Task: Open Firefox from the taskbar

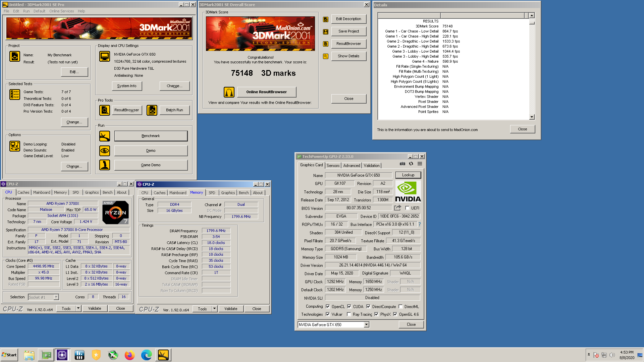Action: 129,355
